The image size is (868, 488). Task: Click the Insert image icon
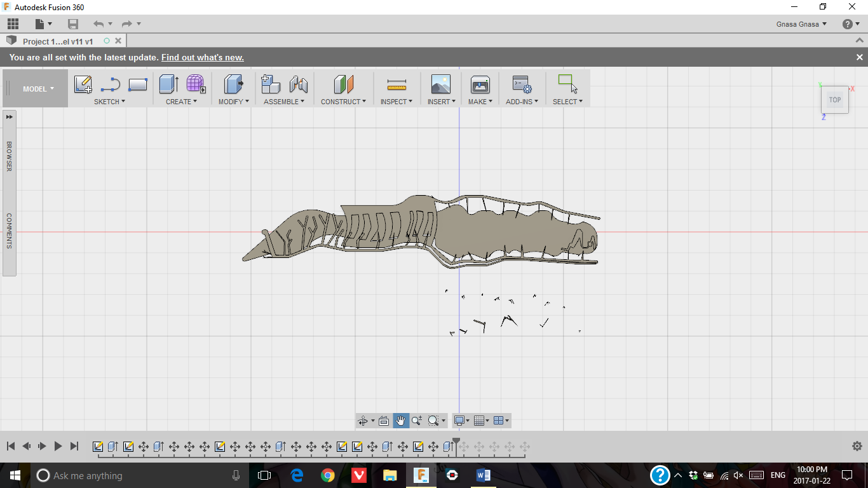[x=440, y=85]
